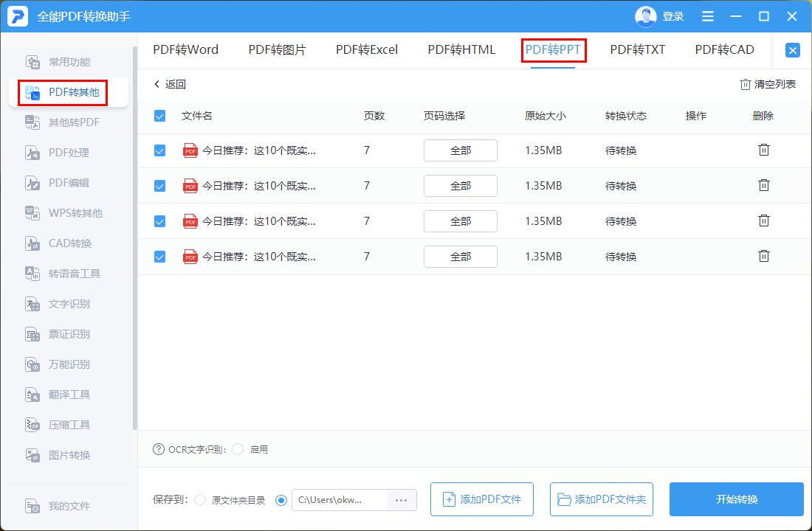Image resolution: width=812 pixels, height=531 pixels.
Task: Click 登录 to sign in
Action: click(x=672, y=15)
